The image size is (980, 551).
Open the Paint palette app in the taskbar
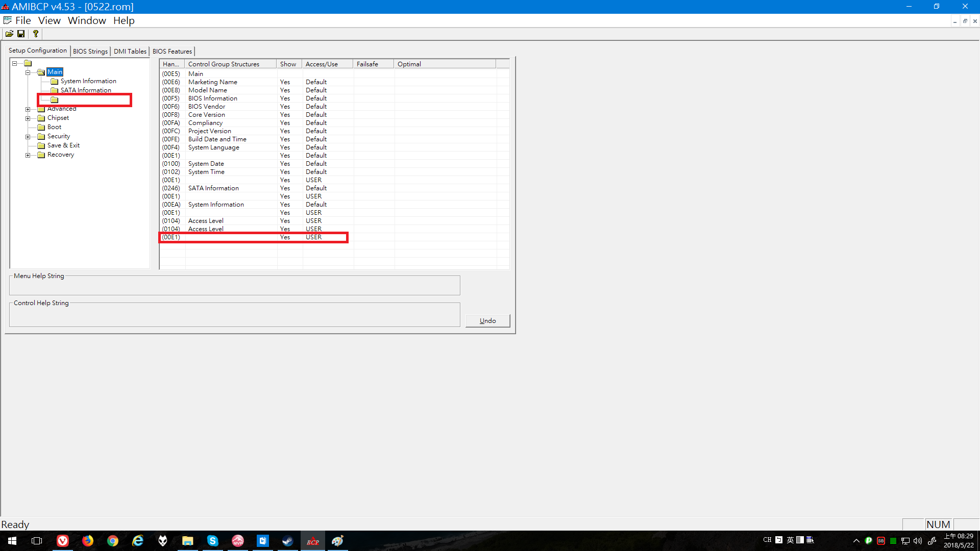coord(338,541)
